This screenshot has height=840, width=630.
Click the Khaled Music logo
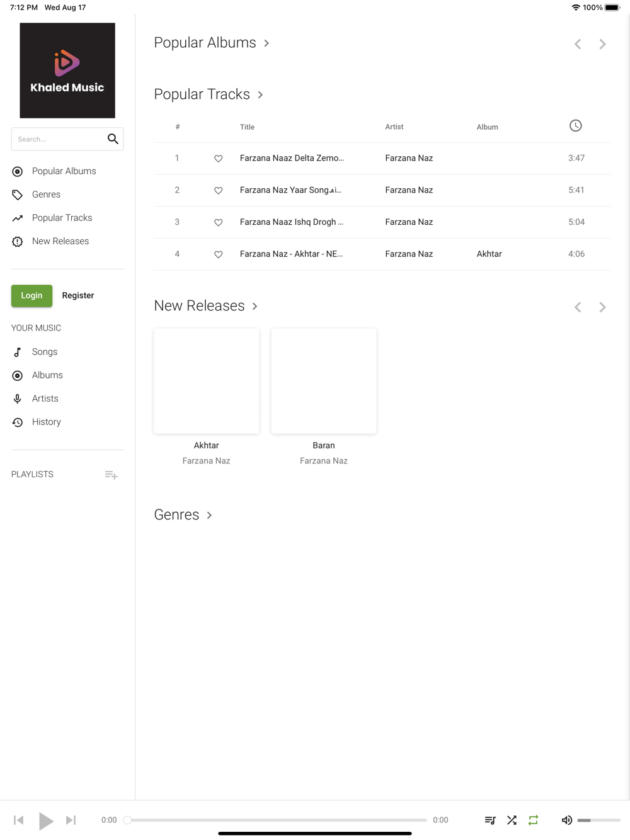click(x=67, y=71)
